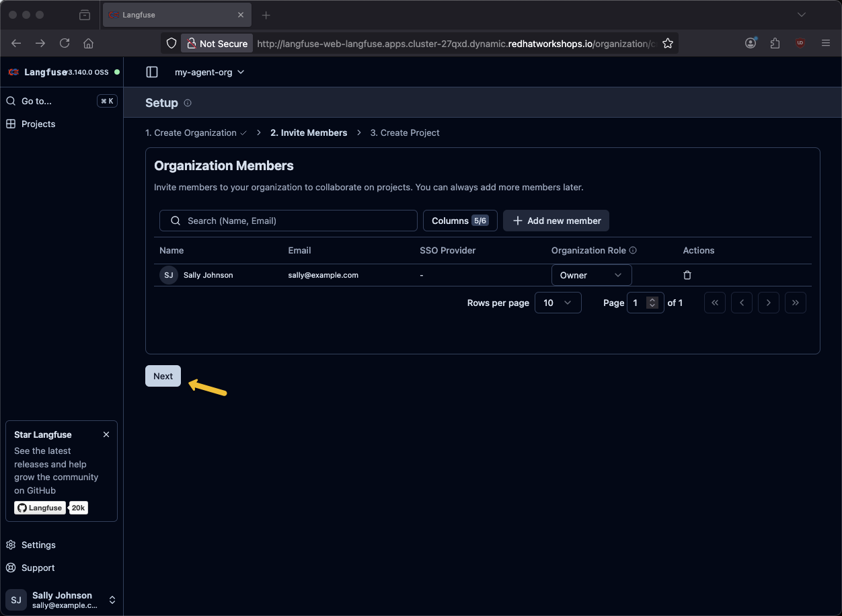Click the page number stepper
The height and width of the screenshot is (616, 842).
pyautogui.click(x=652, y=303)
